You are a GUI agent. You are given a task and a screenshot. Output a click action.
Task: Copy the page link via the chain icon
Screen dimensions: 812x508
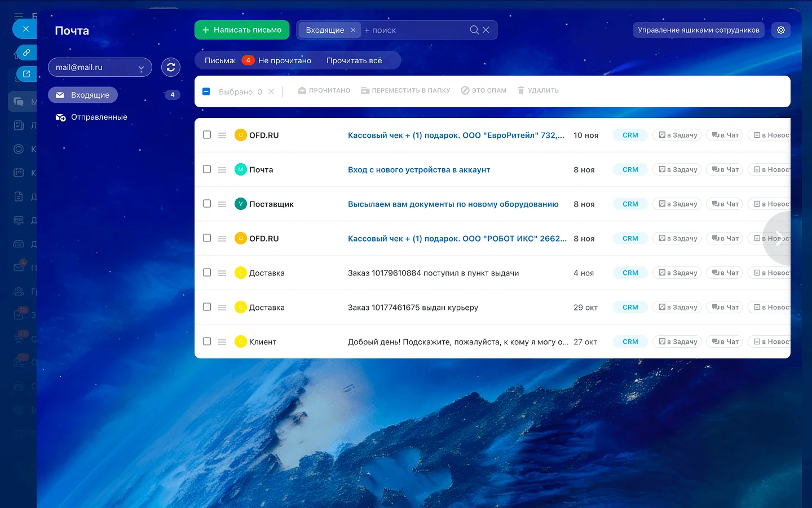coord(27,52)
